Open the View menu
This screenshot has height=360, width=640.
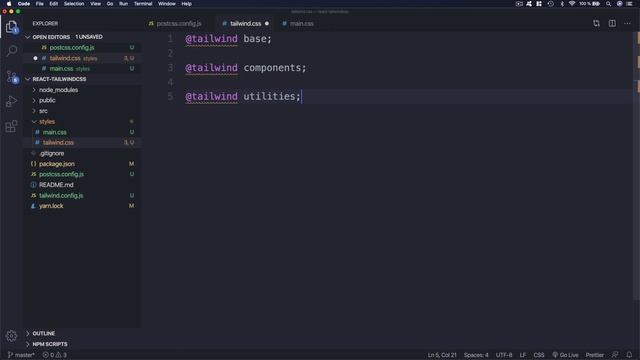coord(96,4)
